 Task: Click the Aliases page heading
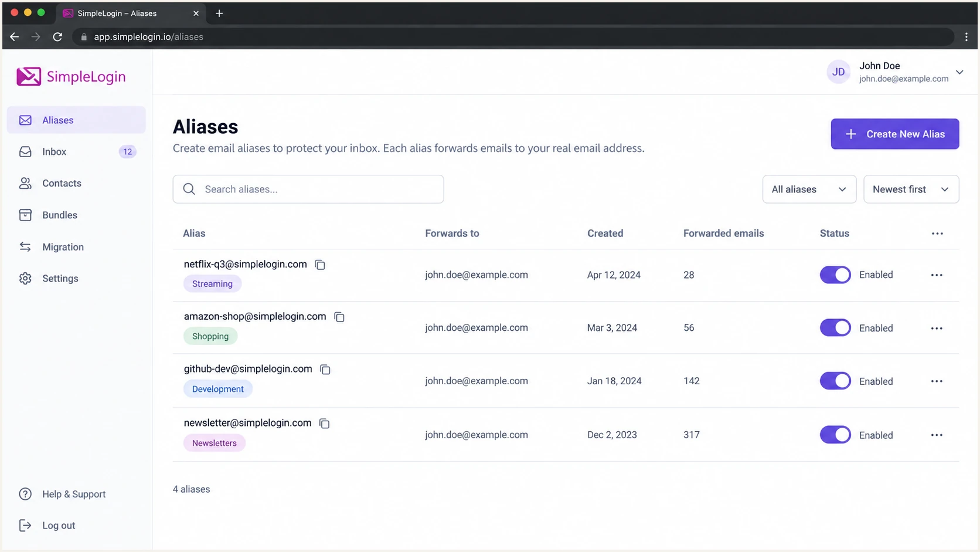205,127
